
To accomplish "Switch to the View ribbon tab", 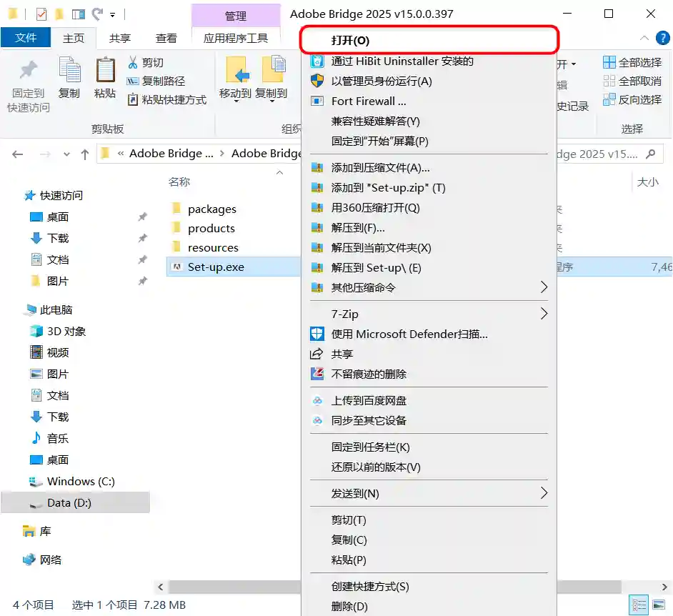I will point(166,39).
